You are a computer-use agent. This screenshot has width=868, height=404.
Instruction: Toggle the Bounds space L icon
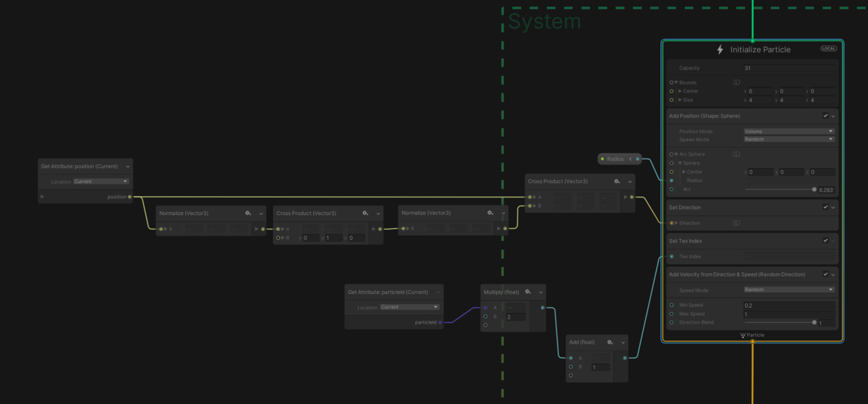[736, 83]
